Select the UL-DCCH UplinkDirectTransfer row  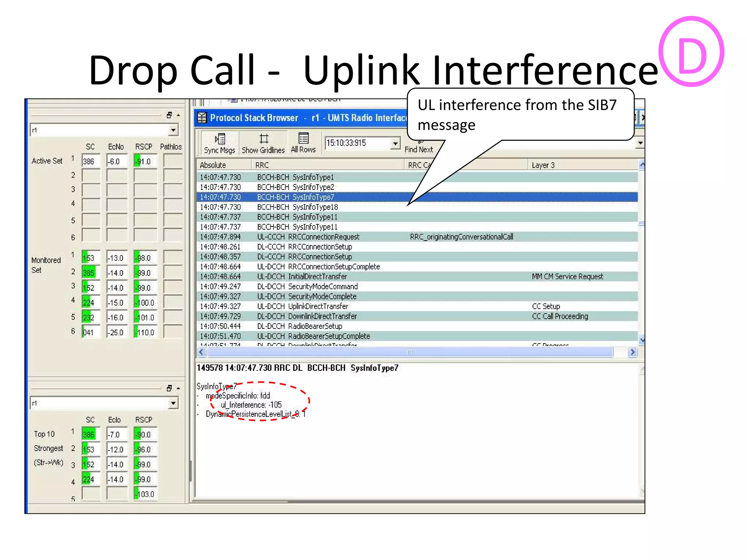[417, 306]
